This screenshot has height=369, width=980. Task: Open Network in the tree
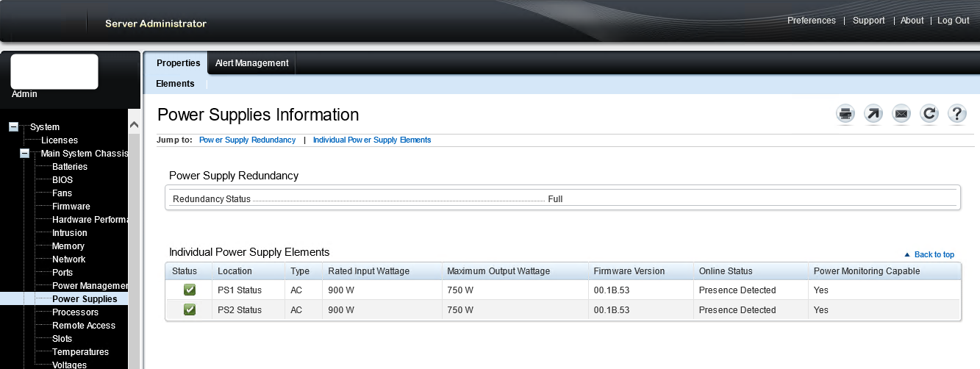[x=69, y=259]
